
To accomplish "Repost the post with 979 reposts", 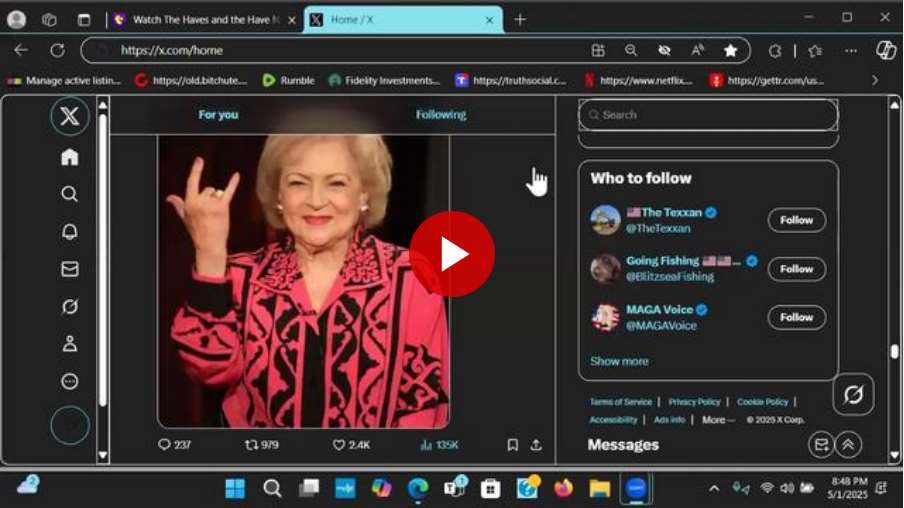I will coord(252,445).
